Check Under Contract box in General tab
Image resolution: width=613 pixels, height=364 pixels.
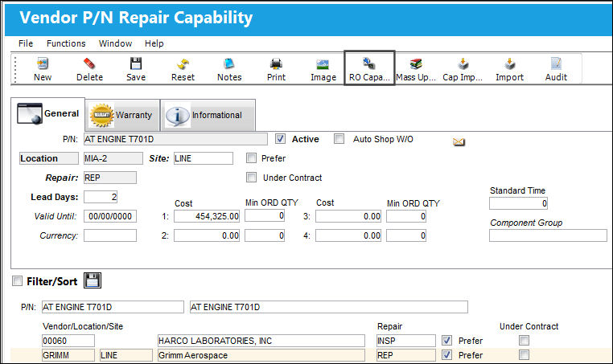(x=251, y=178)
